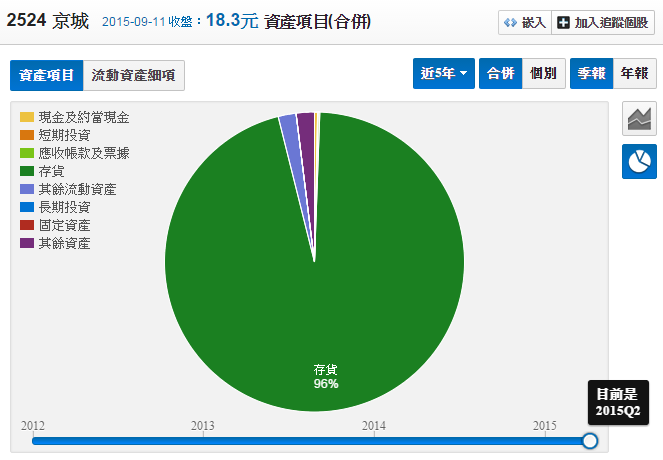Select the 合併 consolidated toggle
This screenshot has height=460, width=663.
tap(500, 74)
